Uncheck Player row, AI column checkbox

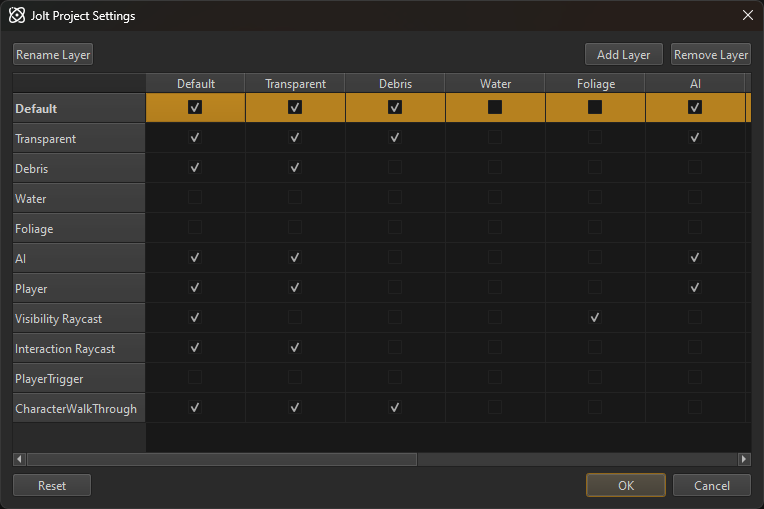click(x=695, y=287)
